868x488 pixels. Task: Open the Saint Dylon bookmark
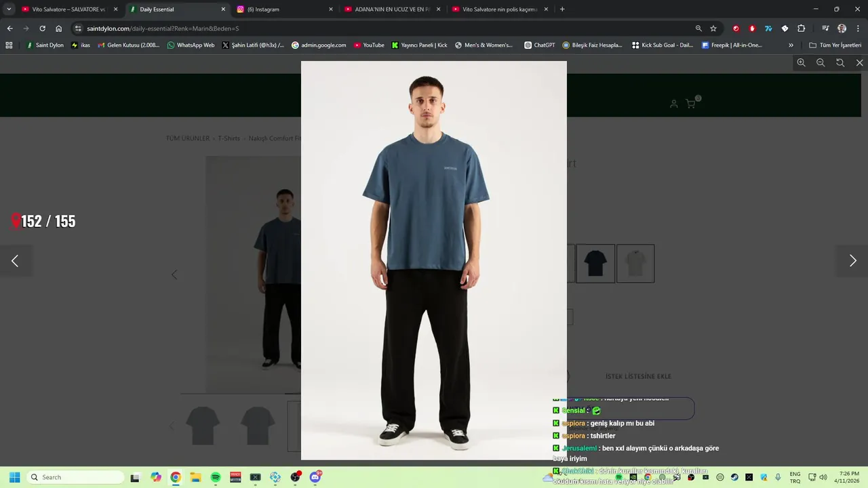[x=45, y=45]
